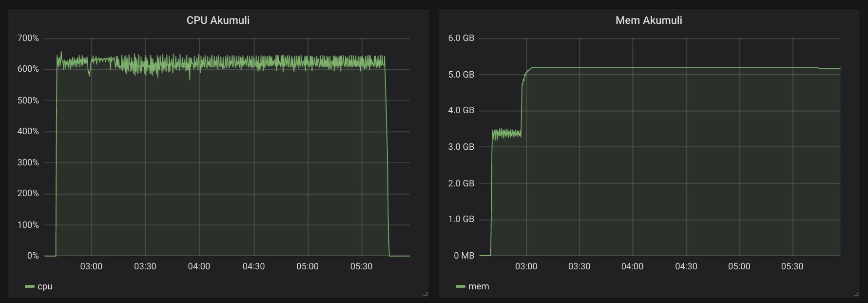Click the 2.0 GB label on the memory axis
Screen dimensions: 868x303
pyautogui.click(x=461, y=183)
